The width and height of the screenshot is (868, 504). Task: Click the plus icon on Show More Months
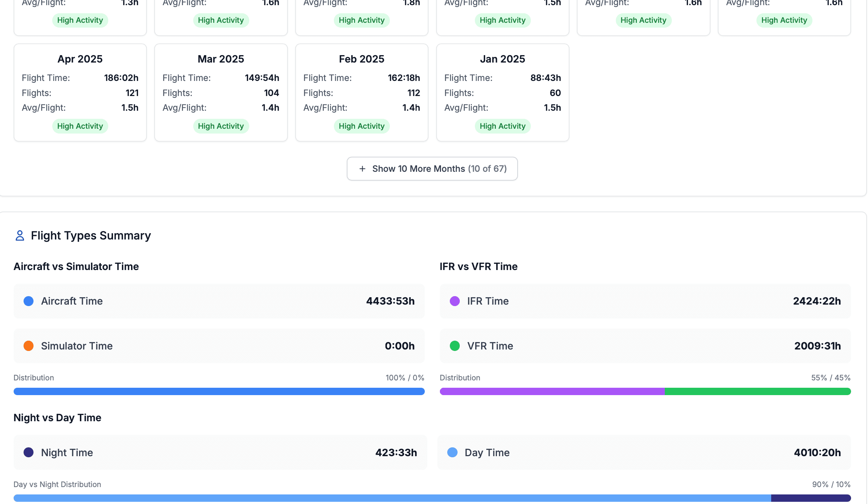[x=362, y=168]
